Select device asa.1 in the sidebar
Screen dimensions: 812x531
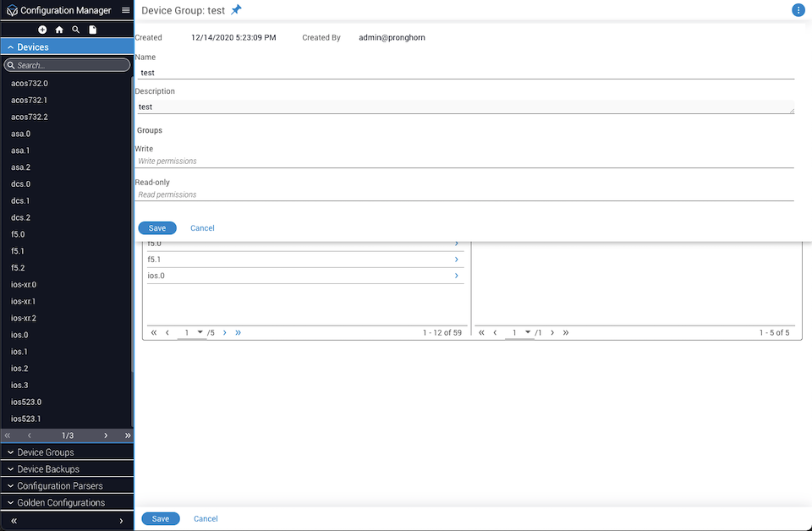(20, 151)
